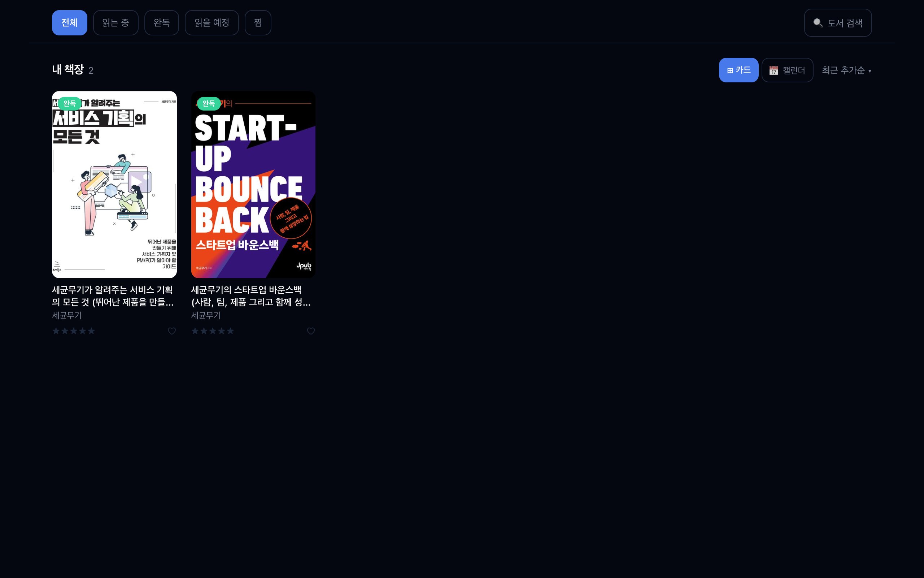Rate 서비스 기획 book one star
924x578 pixels.
[56, 331]
